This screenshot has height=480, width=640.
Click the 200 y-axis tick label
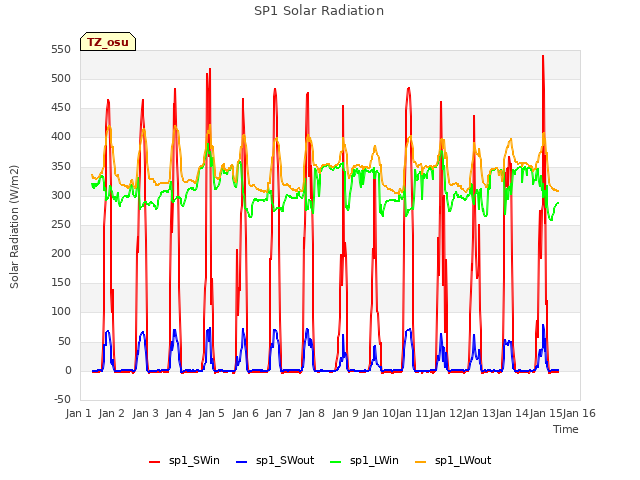point(61,253)
